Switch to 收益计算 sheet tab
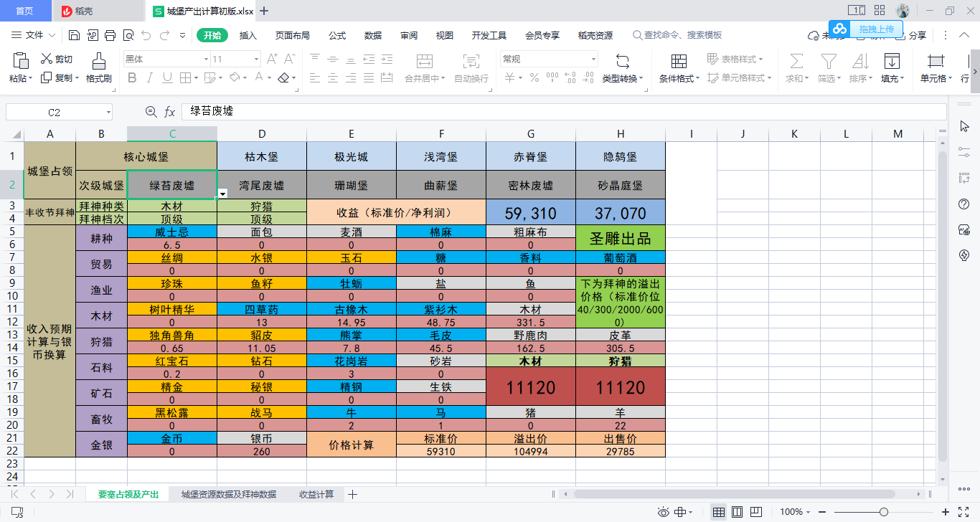This screenshot has height=522, width=980. point(316,494)
